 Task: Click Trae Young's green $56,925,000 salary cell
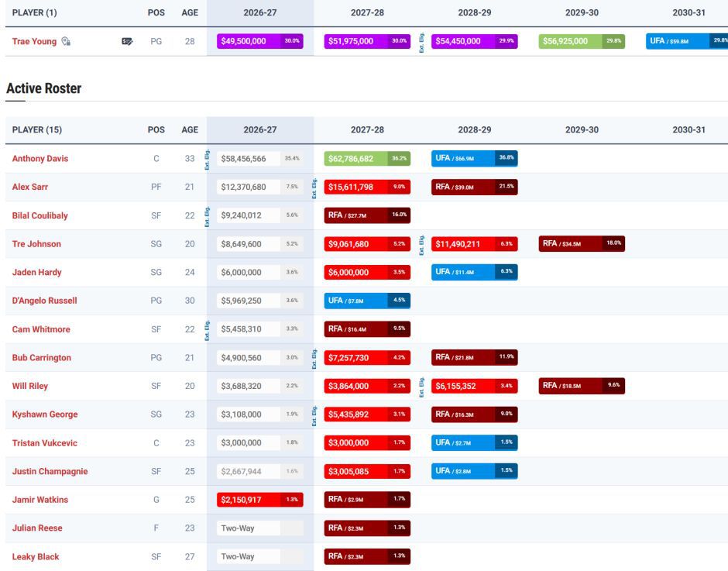[582, 41]
